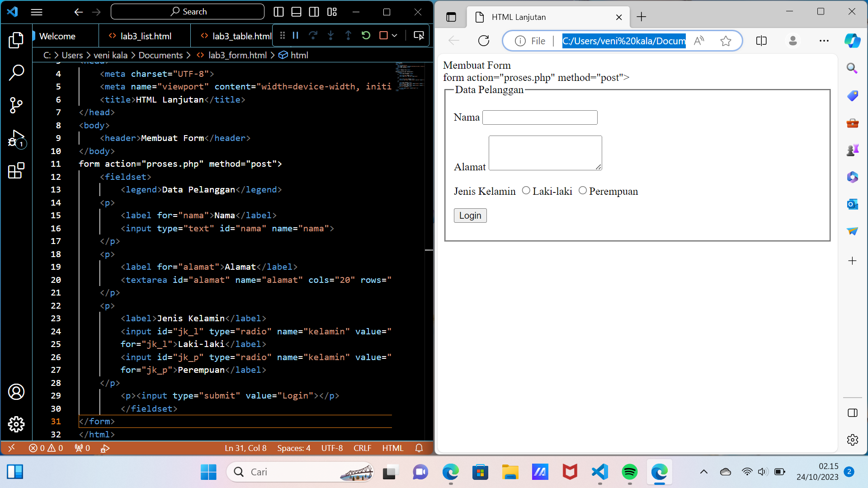Click inside the Nama text field
The height and width of the screenshot is (488, 868).
(x=539, y=117)
